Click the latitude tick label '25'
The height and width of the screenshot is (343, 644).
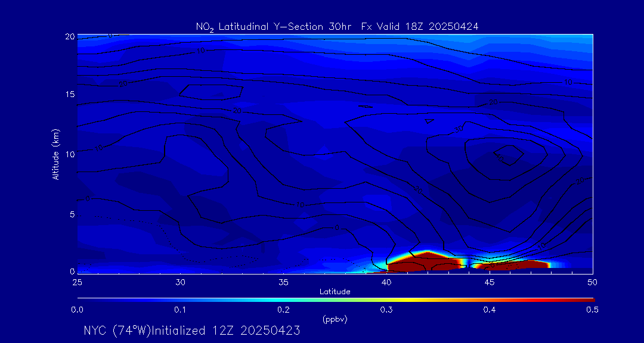[x=77, y=282]
